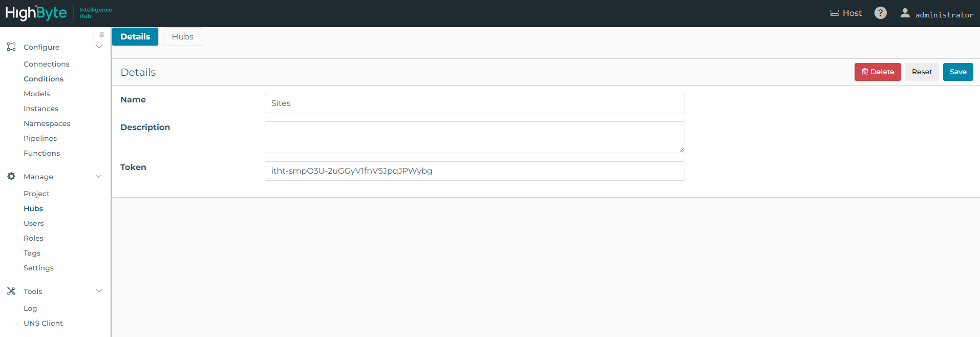Select the Details tab
Viewport: 980px width, 337px height.
135,37
